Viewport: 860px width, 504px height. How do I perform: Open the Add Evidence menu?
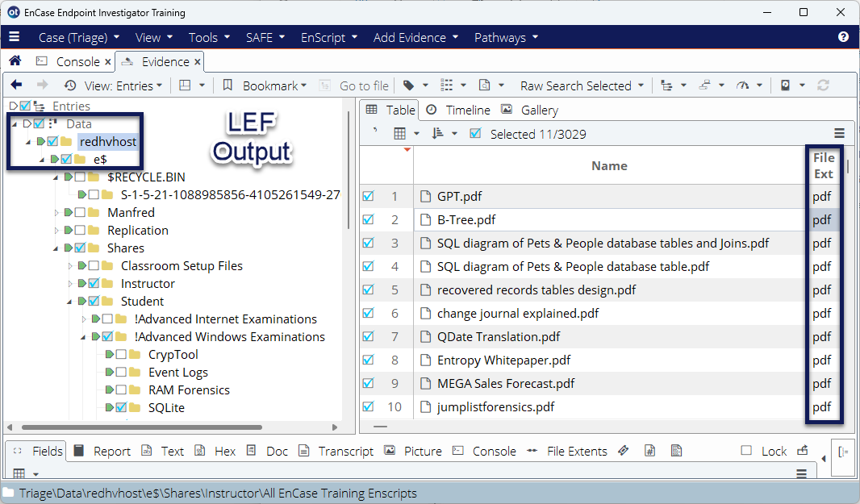(x=415, y=37)
